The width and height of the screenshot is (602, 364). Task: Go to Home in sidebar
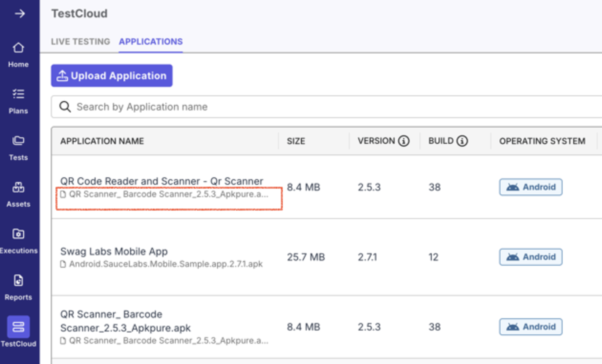[x=18, y=55]
